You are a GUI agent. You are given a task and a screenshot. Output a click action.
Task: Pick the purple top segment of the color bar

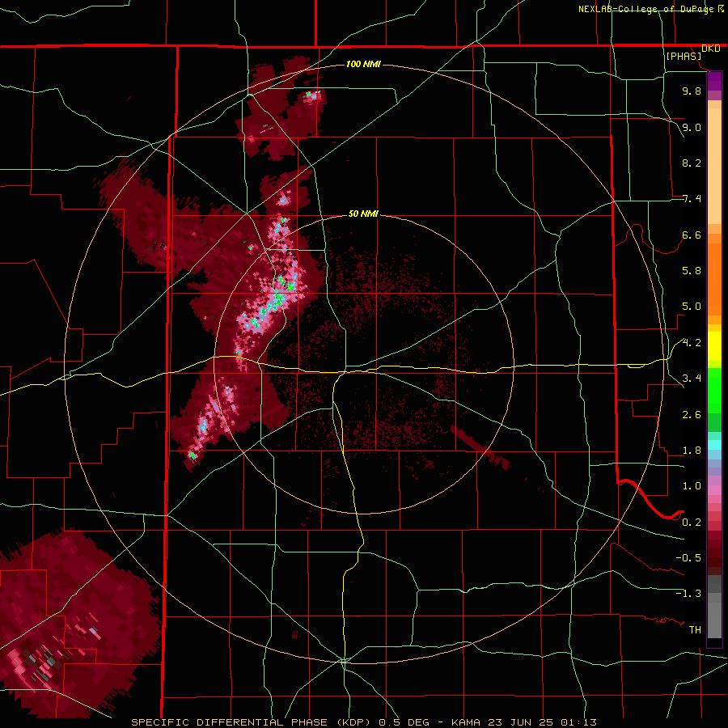714,81
